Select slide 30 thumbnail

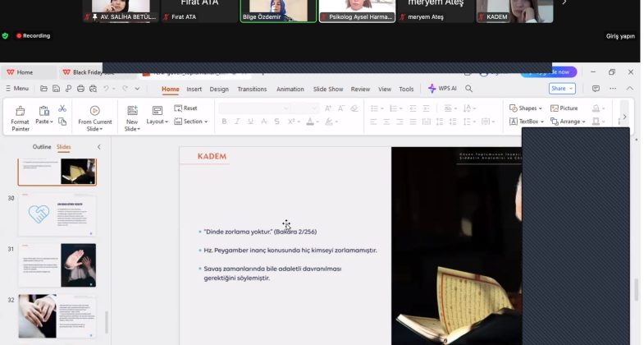pyautogui.click(x=57, y=214)
